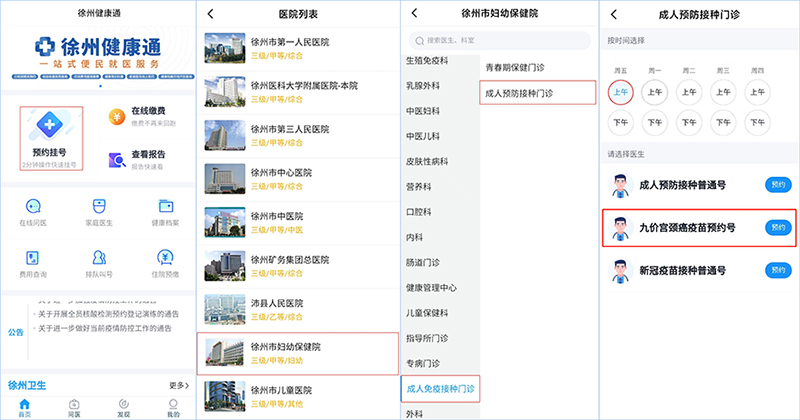
Task: Go back from the 医院列表 screen
Action: [211, 15]
